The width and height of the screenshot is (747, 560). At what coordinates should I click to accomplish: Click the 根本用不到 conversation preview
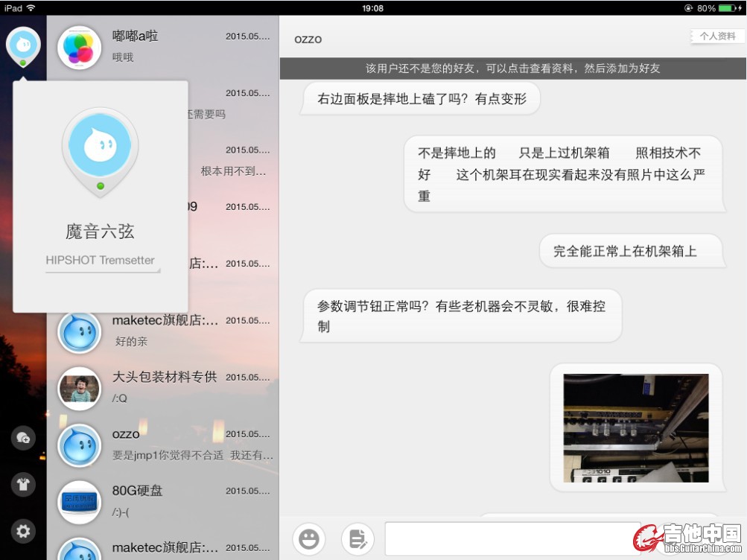tap(233, 171)
